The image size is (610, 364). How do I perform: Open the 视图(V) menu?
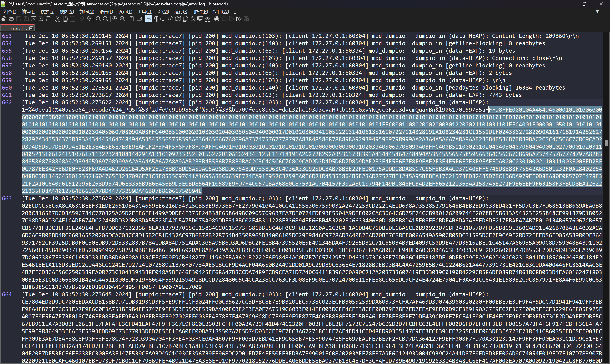click(67, 11)
